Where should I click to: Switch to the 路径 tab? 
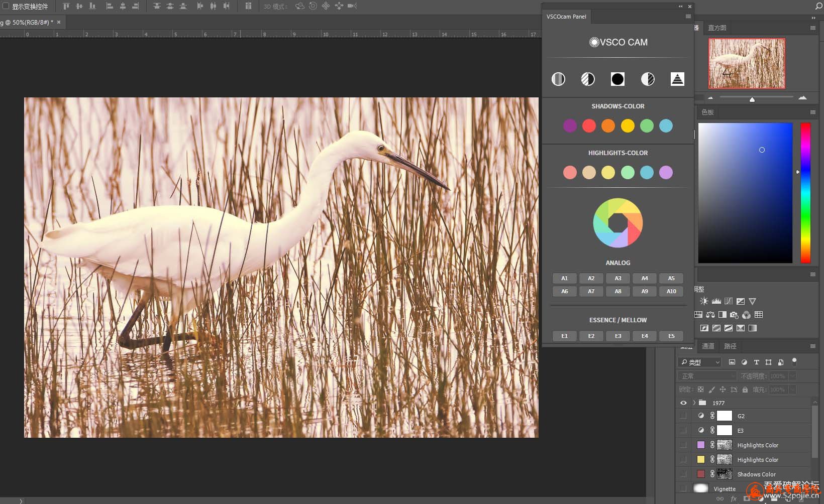click(730, 346)
